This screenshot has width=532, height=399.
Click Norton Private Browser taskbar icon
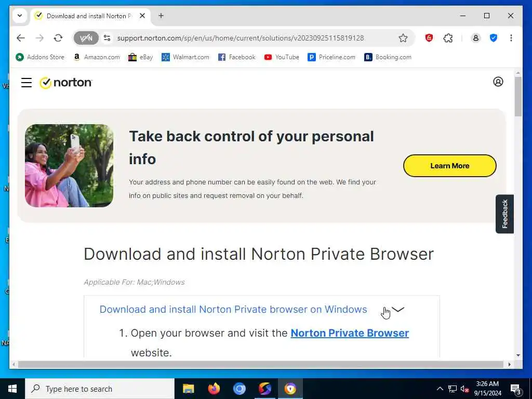pyautogui.click(x=290, y=389)
